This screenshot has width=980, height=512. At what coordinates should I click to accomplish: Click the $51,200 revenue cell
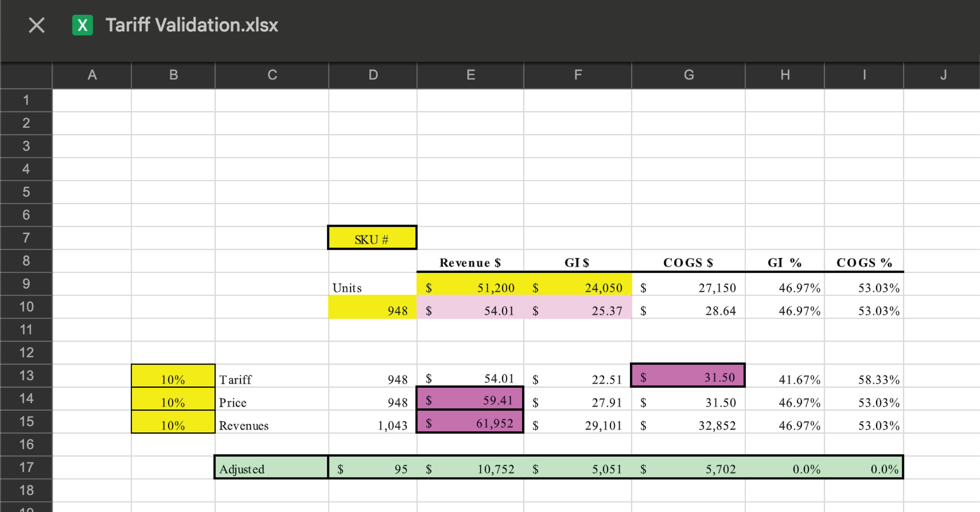470,285
